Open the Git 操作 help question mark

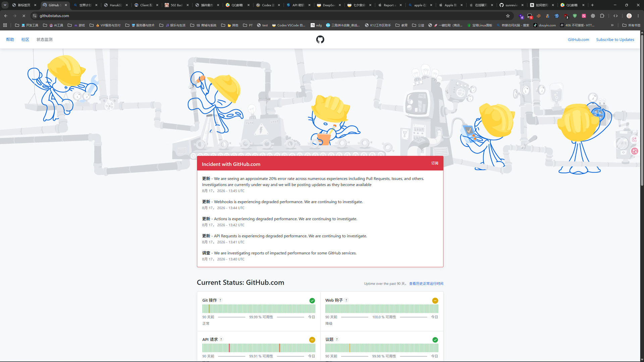coord(220,300)
